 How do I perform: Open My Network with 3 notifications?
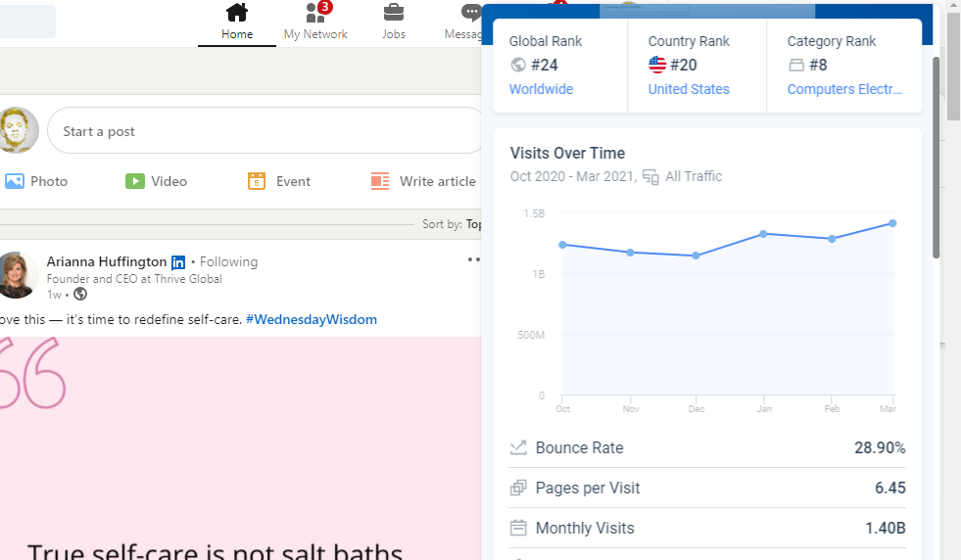(315, 23)
